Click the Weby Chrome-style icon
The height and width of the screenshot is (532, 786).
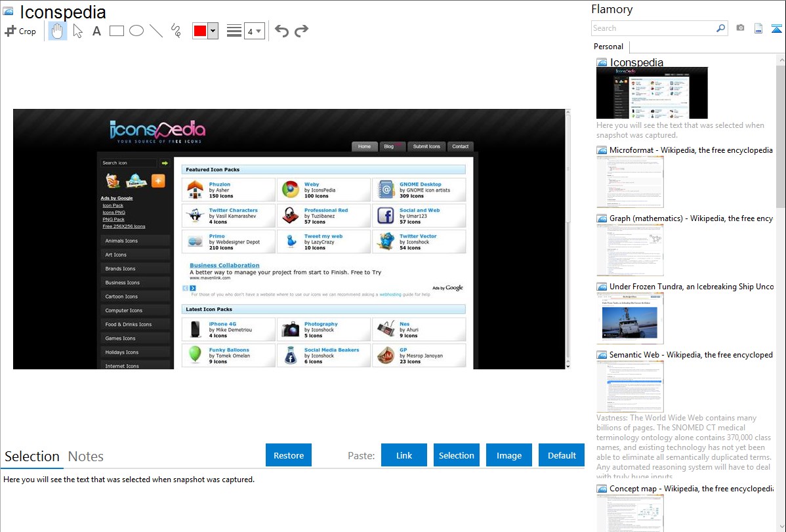tap(290, 190)
